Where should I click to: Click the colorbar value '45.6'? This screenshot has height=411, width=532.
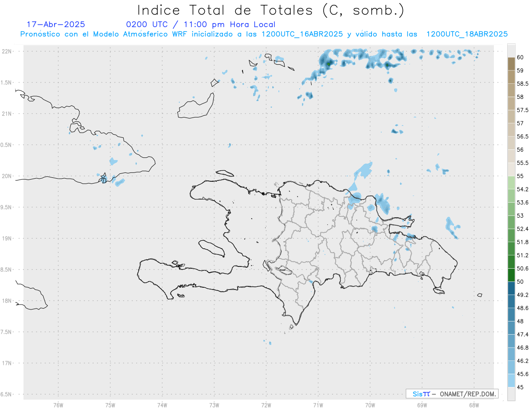pyautogui.click(x=523, y=374)
